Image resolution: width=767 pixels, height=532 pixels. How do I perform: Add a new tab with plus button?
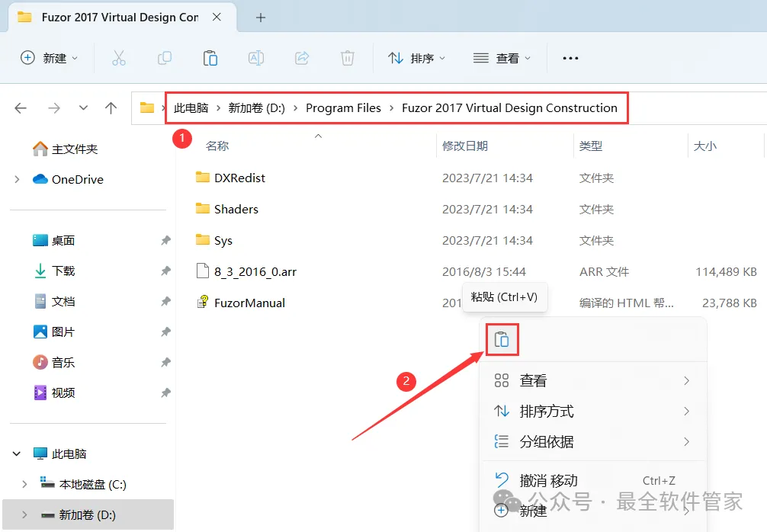point(261,18)
